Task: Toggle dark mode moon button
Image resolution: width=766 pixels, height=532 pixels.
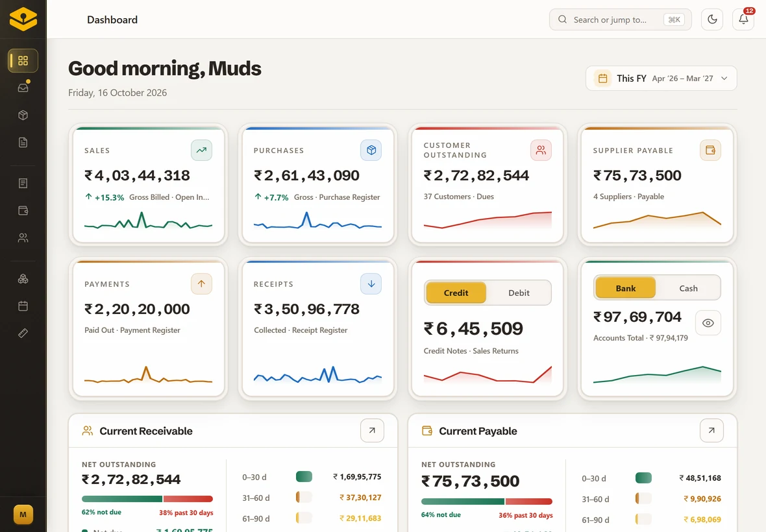Action: point(712,19)
